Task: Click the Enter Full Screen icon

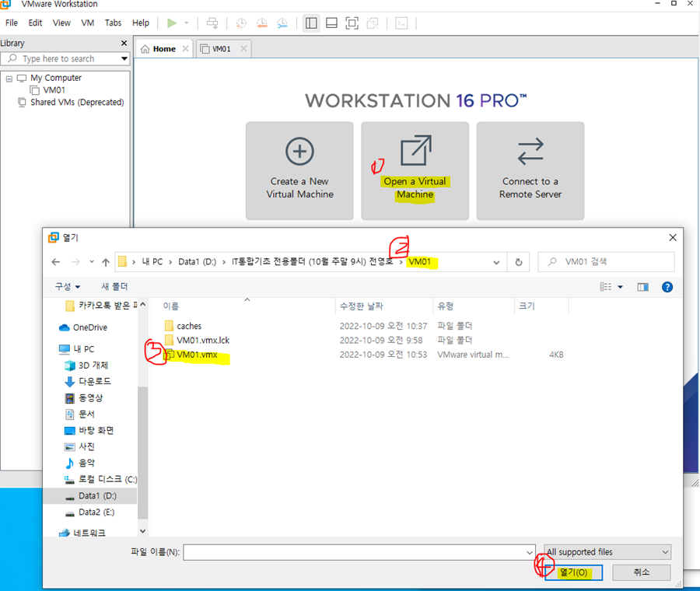Action: tap(352, 23)
